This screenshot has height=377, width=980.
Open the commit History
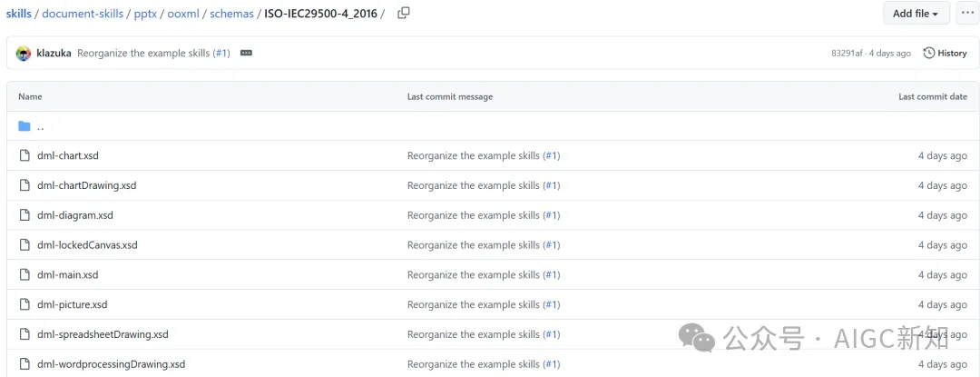945,54
